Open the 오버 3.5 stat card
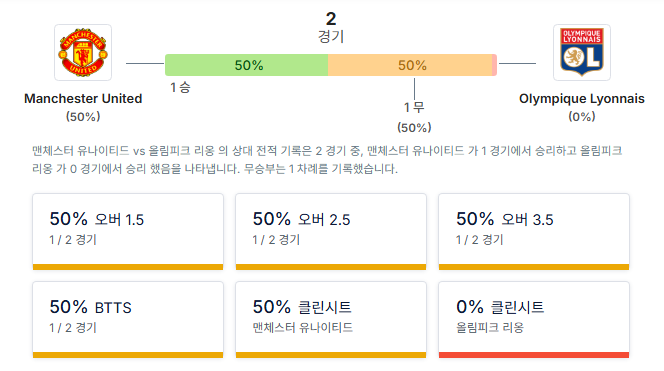664x371 pixels. (534, 232)
